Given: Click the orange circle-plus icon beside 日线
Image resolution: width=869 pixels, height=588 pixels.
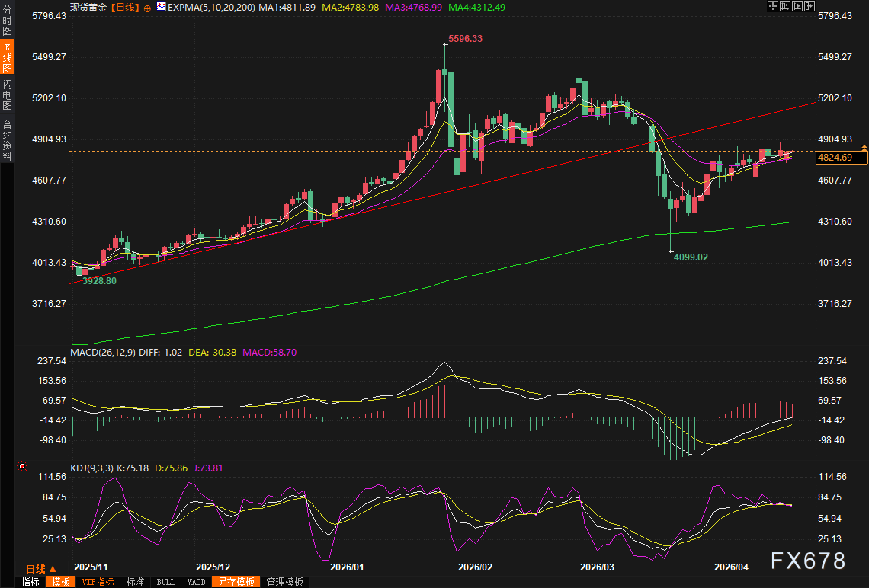Looking at the screenshot, I should [147, 7].
